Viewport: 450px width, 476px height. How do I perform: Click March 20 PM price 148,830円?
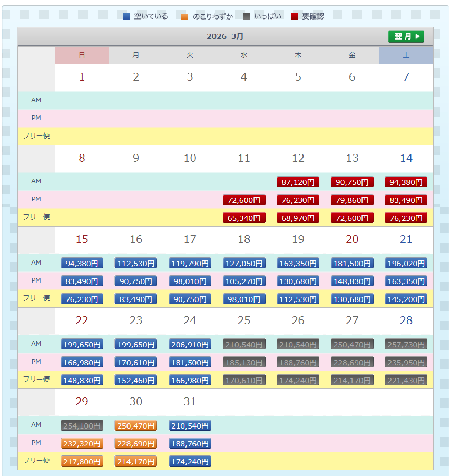[x=352, y=281]
